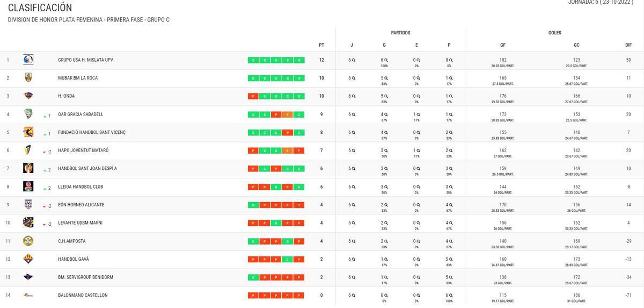Open the Fundació Handbol Sant Vicenç team name
Viewport: 644px width, 308px height.
[92, 132]
